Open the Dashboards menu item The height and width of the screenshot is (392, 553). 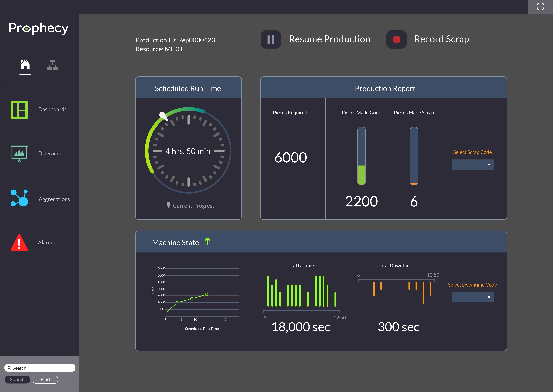coord(52,109)
